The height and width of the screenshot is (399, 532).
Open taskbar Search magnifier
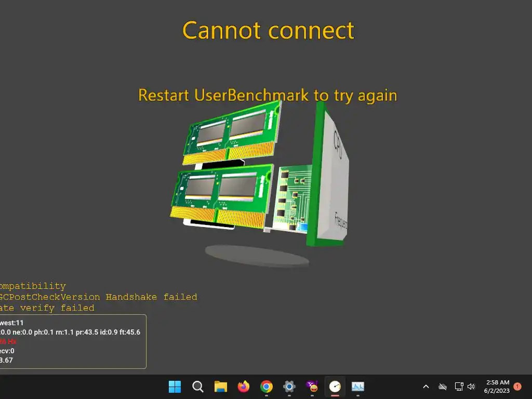[198, 387]
